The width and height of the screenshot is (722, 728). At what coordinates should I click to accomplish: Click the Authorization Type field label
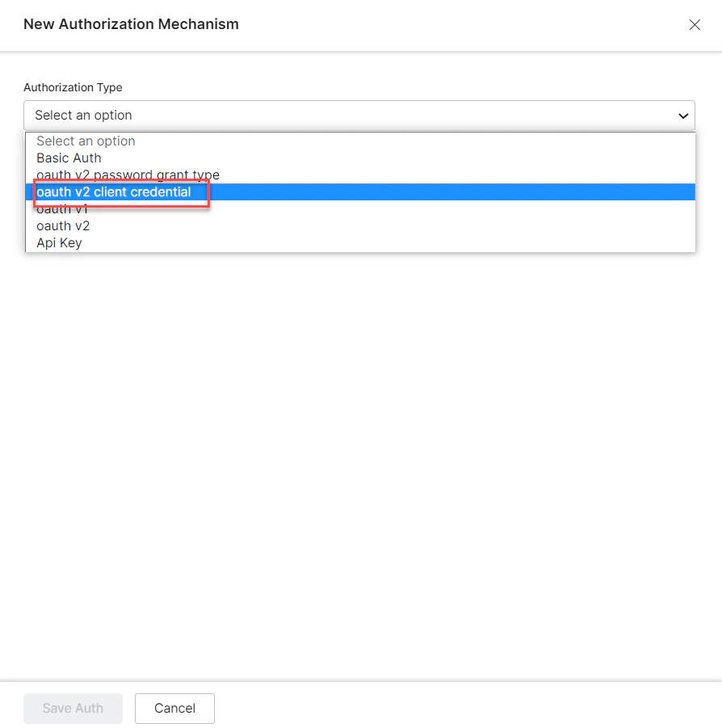click(73, 87)
